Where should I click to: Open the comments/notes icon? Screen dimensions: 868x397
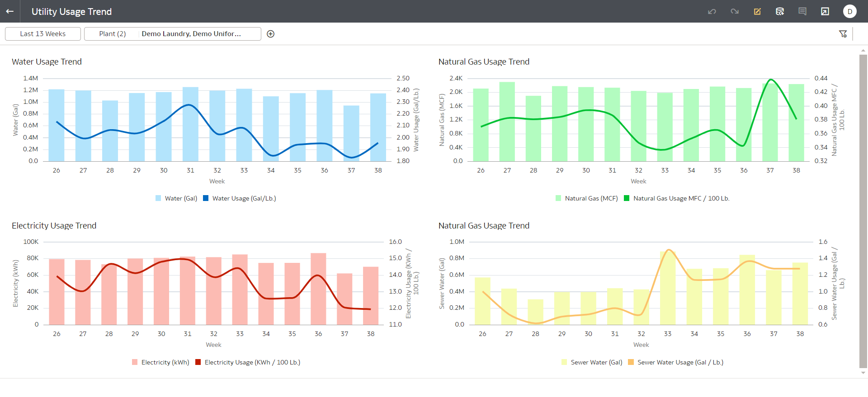(802, 11)
